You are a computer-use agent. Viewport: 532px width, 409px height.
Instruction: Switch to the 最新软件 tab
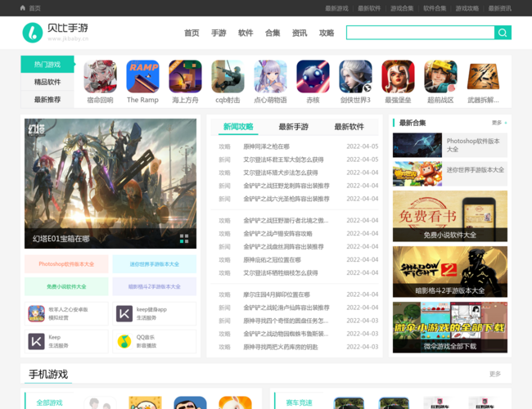(349, 127)
